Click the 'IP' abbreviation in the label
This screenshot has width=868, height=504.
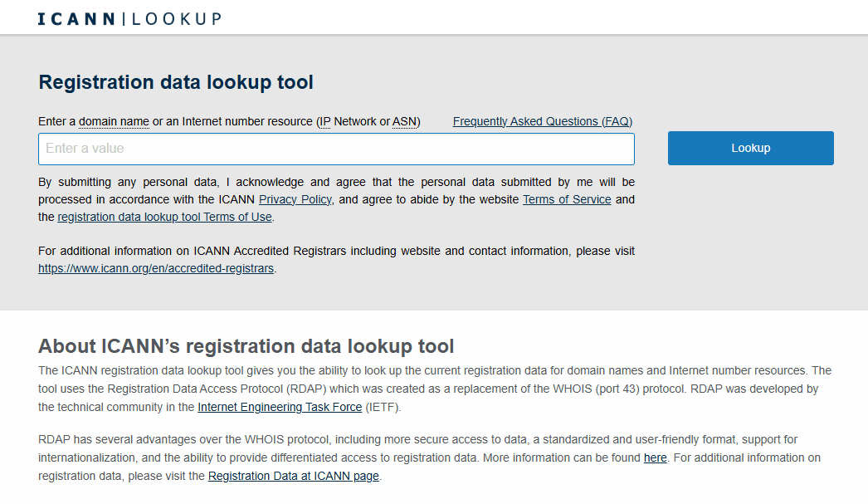tap(324, 121)
